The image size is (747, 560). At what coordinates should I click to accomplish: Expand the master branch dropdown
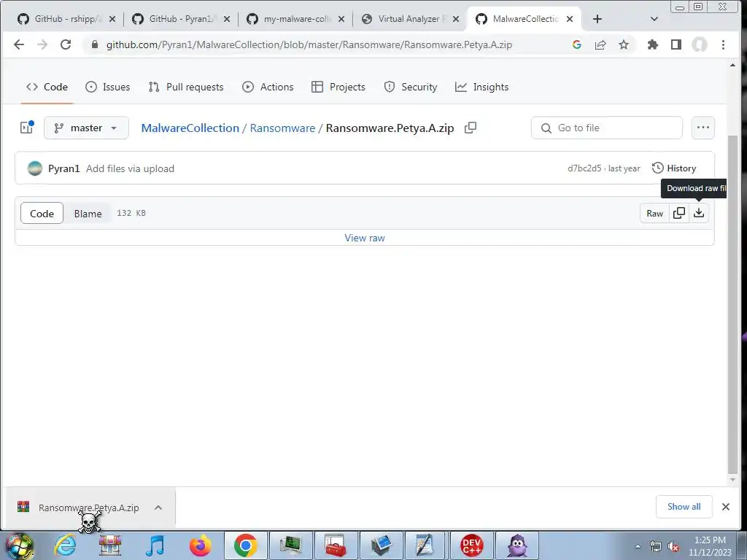click(86, 128)
